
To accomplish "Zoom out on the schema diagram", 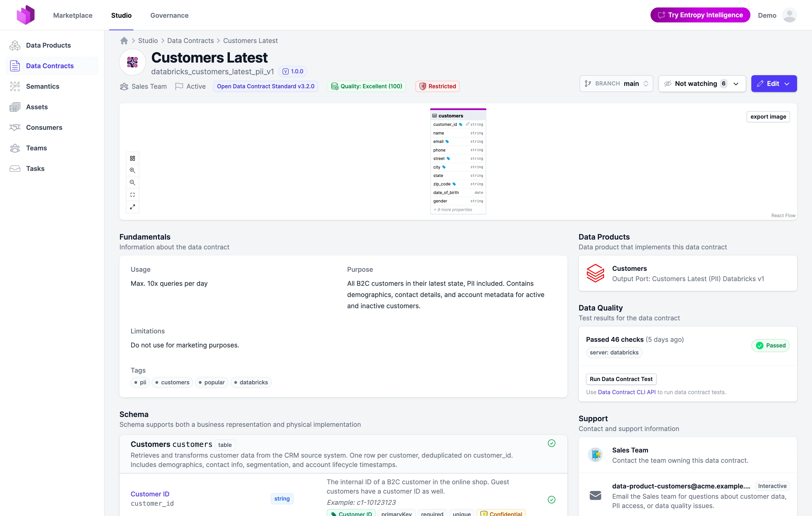I will pos(133,183).
